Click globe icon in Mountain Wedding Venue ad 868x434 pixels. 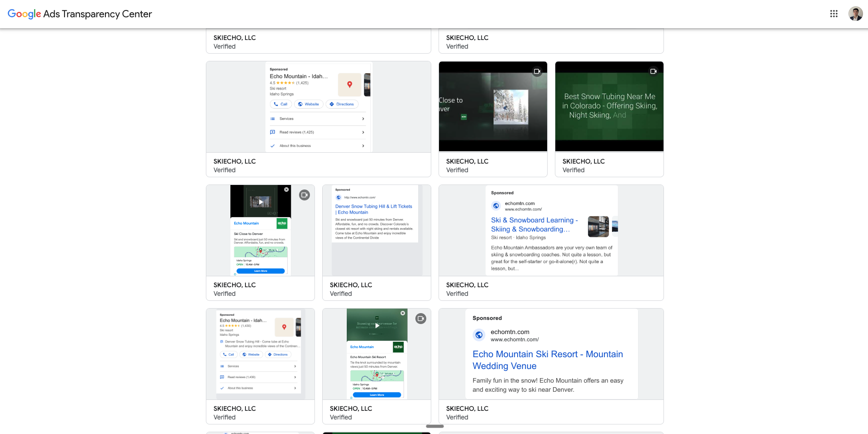479,335
